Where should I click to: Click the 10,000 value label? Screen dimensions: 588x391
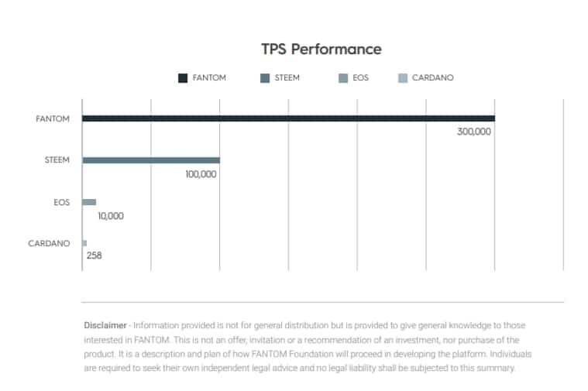click(x=111, y=216)
